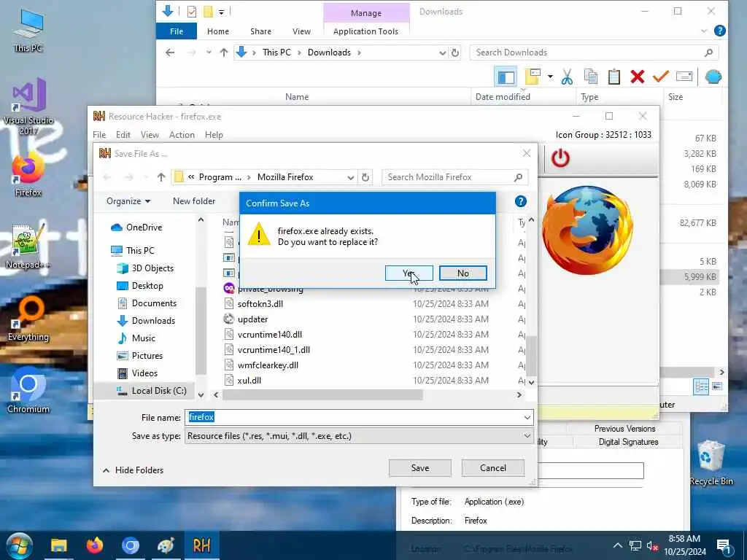The image size is (747, 560).
Task: Switch to Resource Hacker on taskbar
Action: tap(201, 545)
